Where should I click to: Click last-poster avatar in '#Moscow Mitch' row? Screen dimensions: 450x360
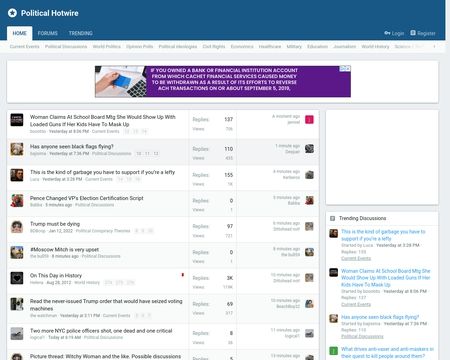309,252
